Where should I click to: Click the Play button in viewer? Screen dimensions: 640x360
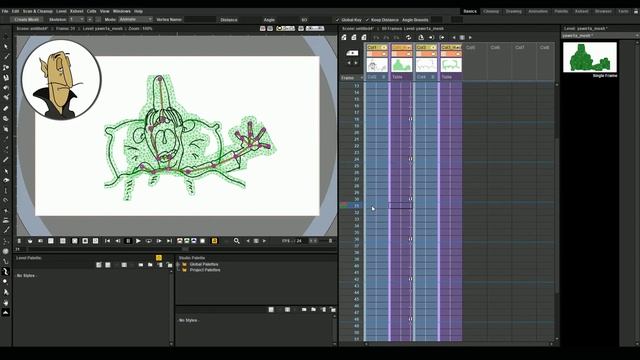(138, 241)
